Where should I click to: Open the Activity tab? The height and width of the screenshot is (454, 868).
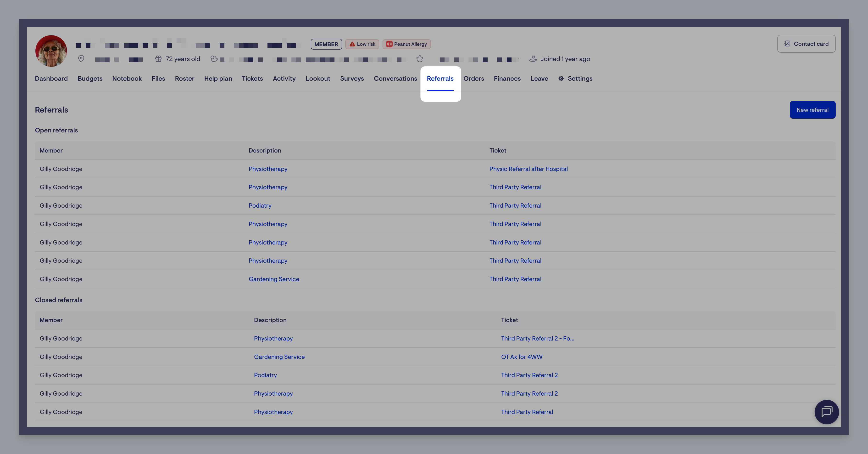click(x=284, y=79)
